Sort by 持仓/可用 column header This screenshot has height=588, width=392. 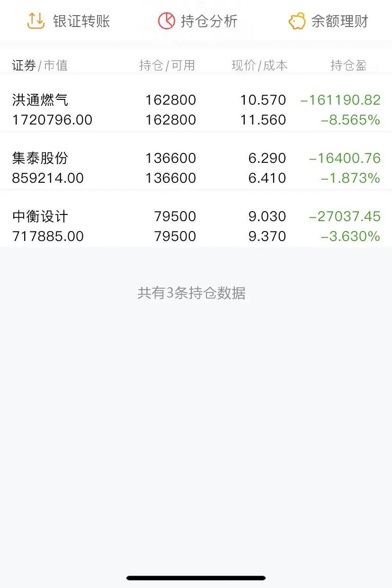pyautogui.click(x=167, y=65)
